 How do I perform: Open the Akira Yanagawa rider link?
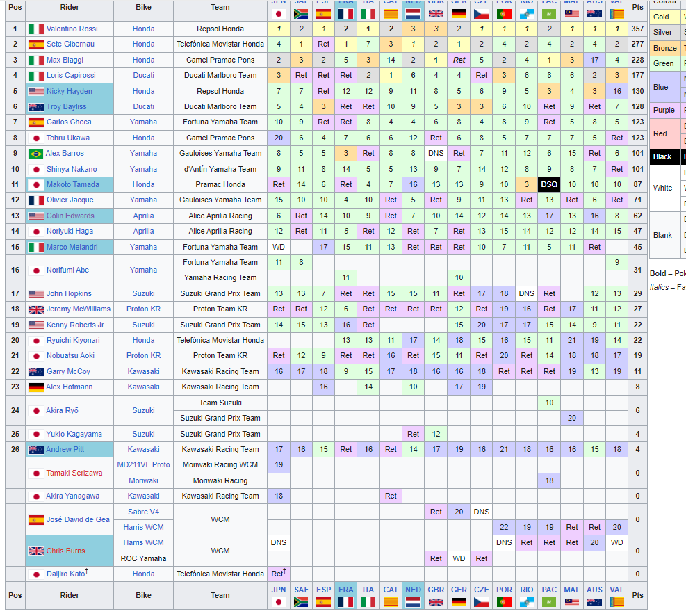pyautogui.click(x=72, y=496)
